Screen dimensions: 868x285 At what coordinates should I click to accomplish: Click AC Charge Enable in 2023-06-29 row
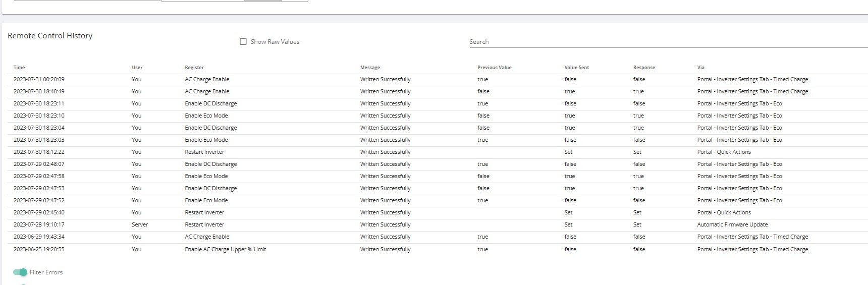[x=207, y=237]
